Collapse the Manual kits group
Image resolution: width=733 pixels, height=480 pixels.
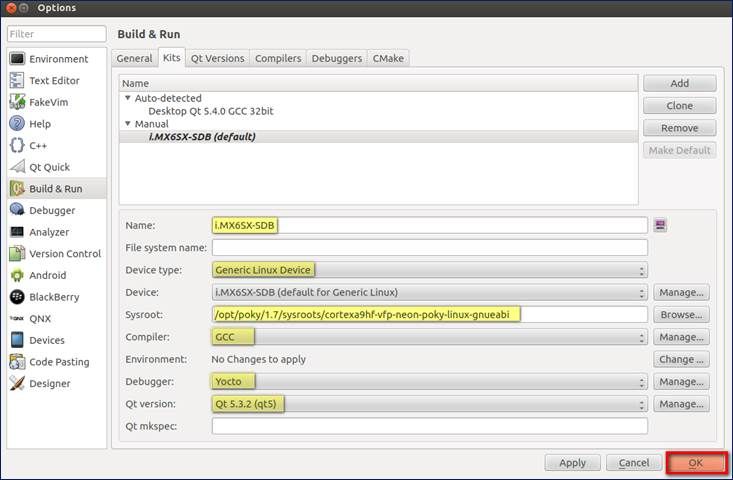(x=127, y=124)
